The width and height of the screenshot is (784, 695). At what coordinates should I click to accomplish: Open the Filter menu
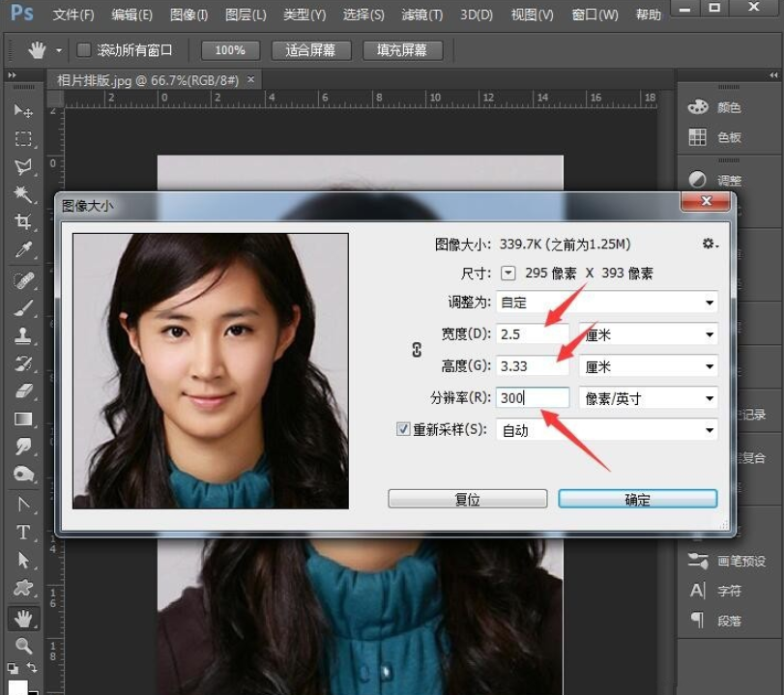[x=422, y=14]
